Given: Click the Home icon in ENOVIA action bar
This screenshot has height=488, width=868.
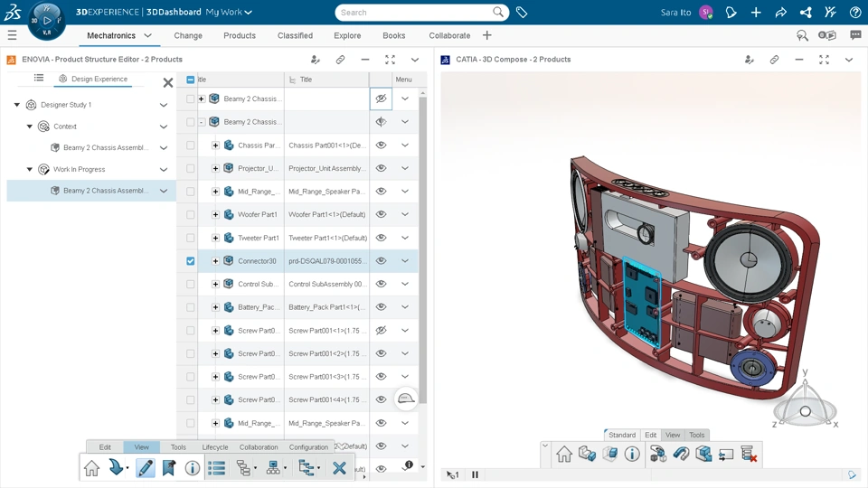Looking at the screenshot, I should 92,468.
